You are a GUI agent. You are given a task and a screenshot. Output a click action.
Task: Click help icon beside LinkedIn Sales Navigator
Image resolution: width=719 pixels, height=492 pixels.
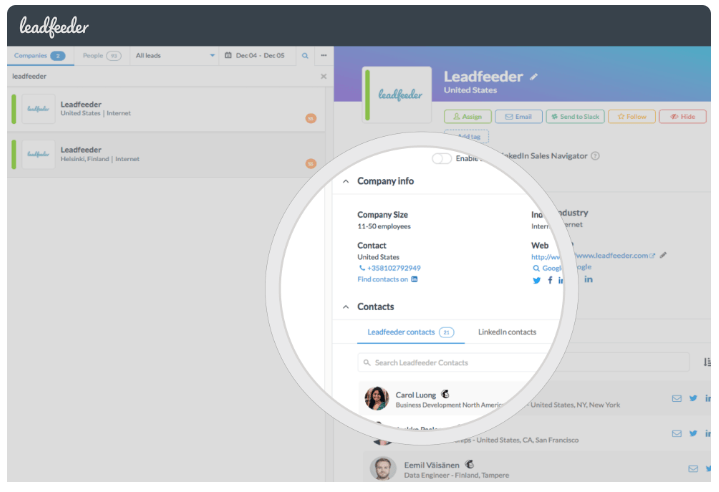(x=595, y=156)
